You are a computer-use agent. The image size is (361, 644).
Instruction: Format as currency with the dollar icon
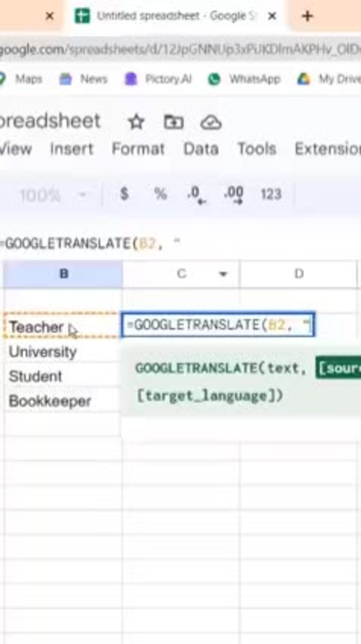point(124,194)
